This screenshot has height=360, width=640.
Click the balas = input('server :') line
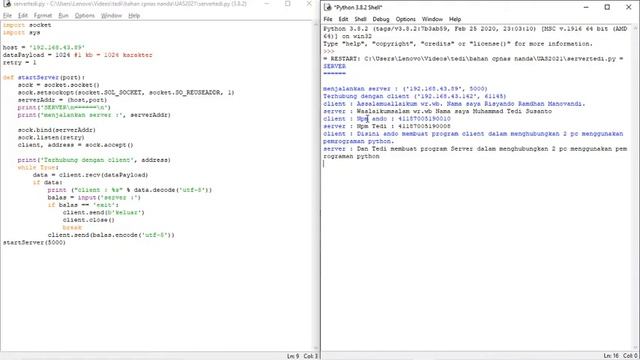[94, 198]
